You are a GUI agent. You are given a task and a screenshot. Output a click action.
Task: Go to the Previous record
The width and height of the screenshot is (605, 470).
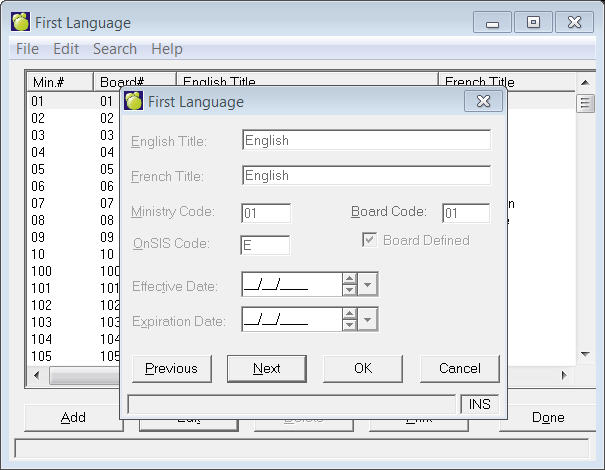click(171, 368)
